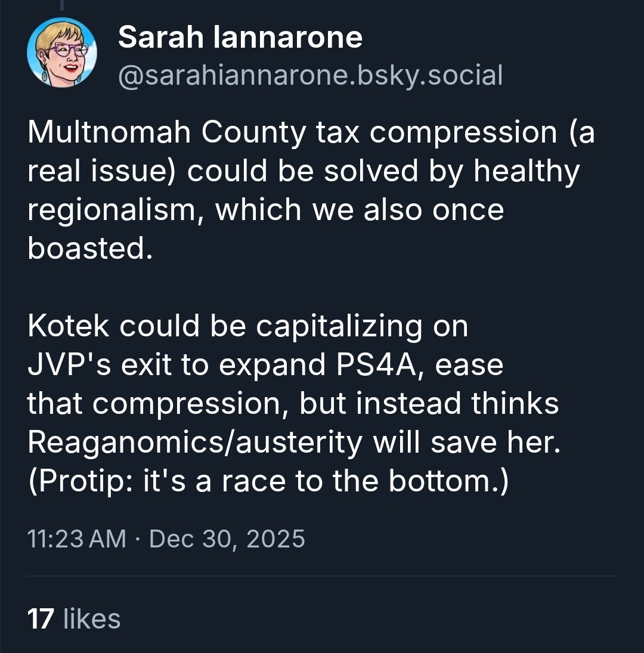Click the 11:23 AM timestamp
Screen dimensions: 644x653
[77, 539]
